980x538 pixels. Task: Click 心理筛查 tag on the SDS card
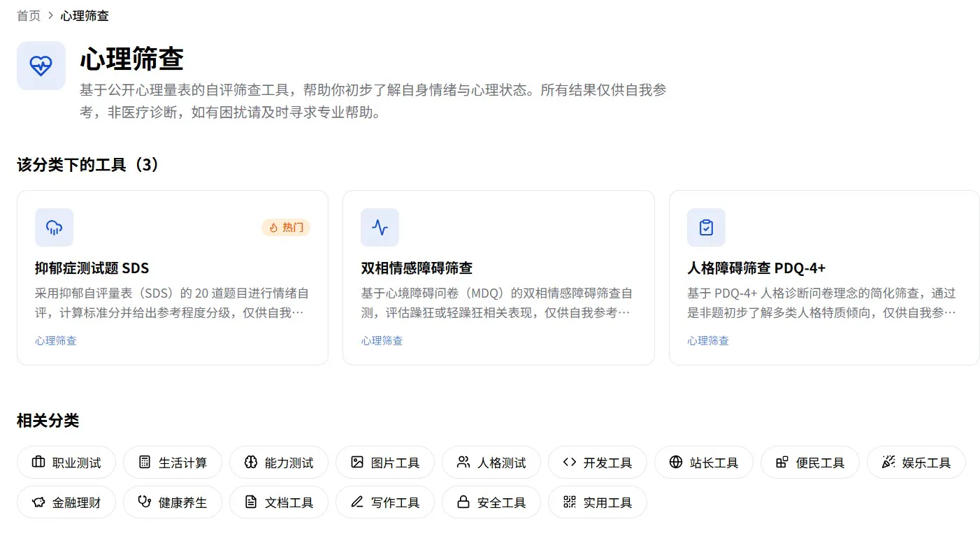pos(56,341)
